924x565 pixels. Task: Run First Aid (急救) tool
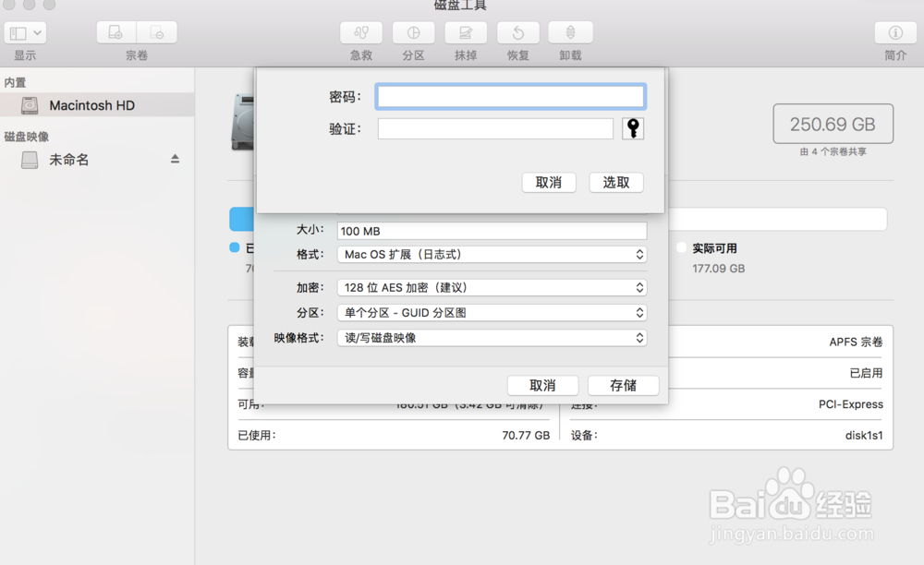point(361,32)
